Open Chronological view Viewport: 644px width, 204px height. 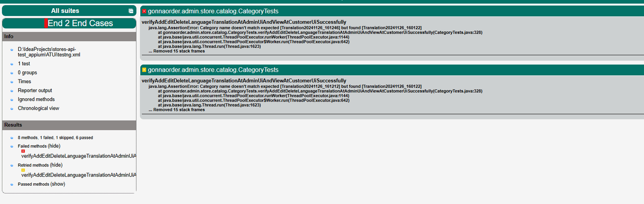tap(39, 108)
